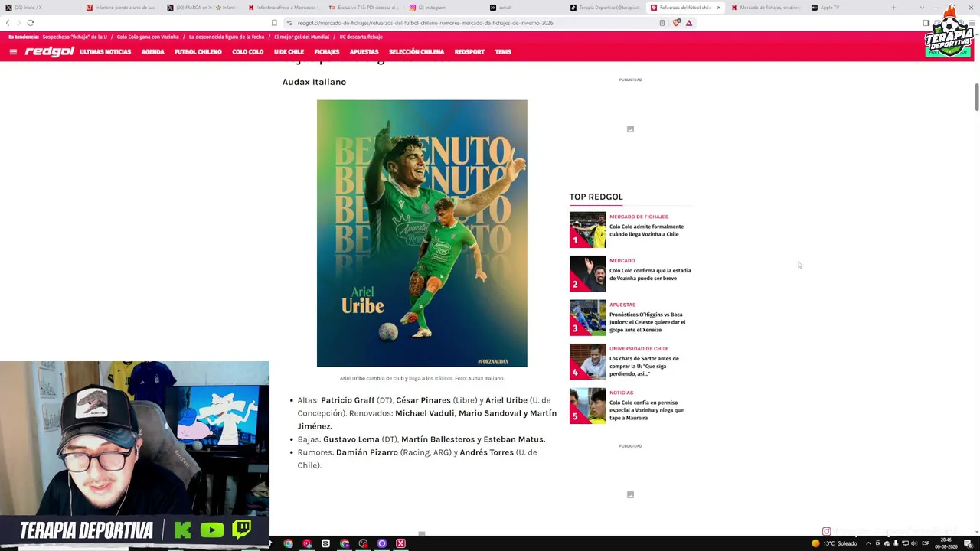Open the Infantino ofrece a Marruecos tab
The width and height of the screenshot is (980, 551).
tap(283, 8)
